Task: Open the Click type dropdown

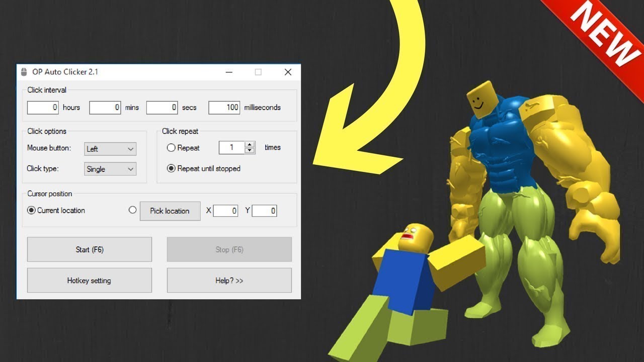Action: click(x=110, y=169)
